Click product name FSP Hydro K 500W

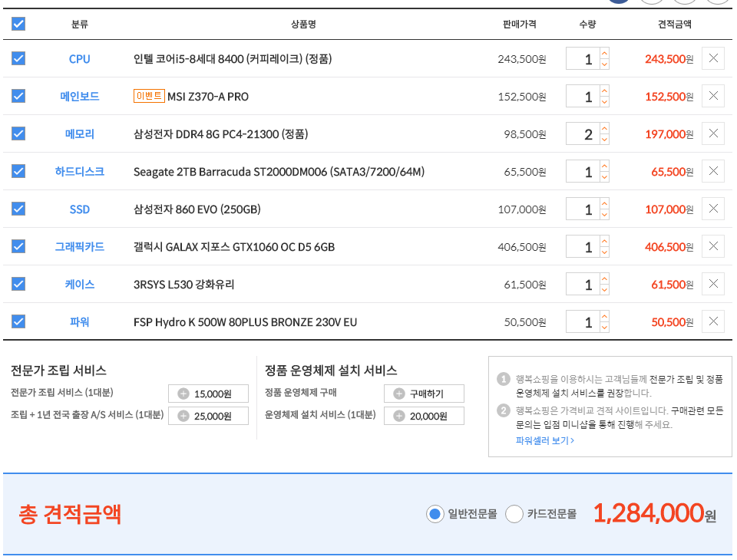click(246, 322)
